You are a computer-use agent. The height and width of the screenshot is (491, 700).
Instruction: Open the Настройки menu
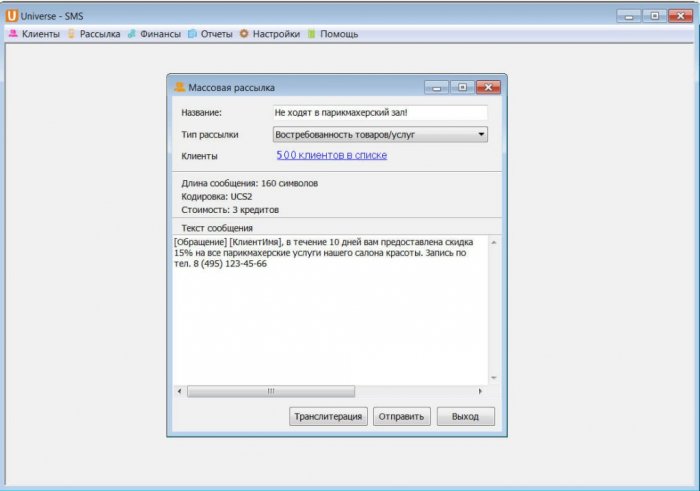[276, 34]
